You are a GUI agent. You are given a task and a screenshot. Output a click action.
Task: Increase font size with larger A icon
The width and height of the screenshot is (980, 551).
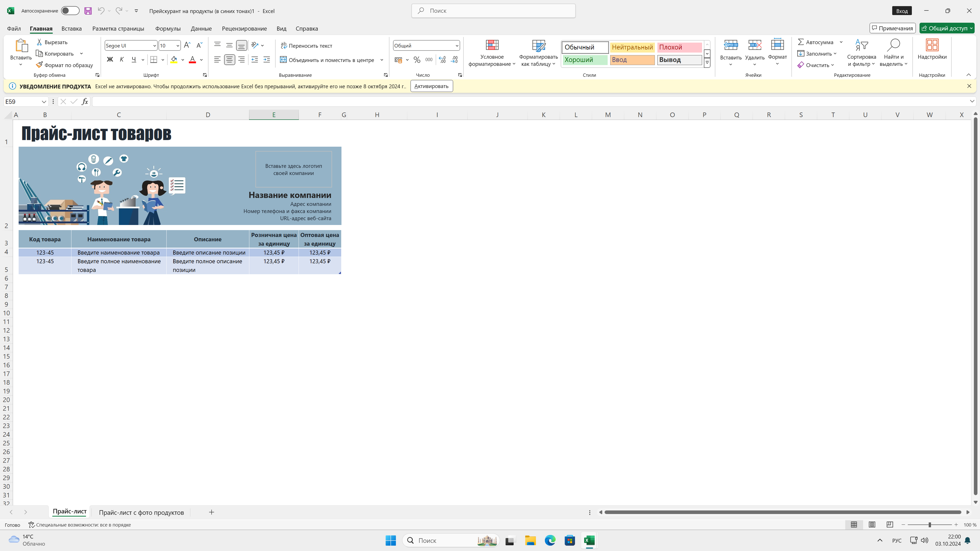click(x=187, y=45)
